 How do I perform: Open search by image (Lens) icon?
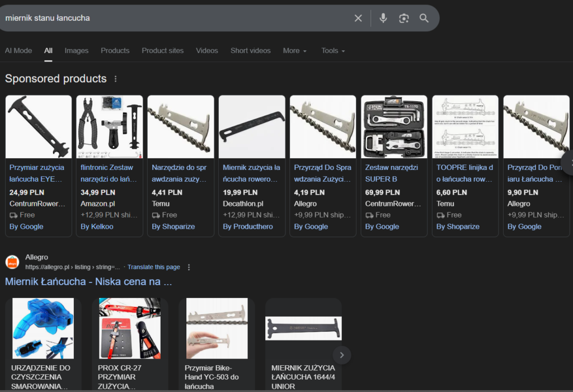[403, 18]
